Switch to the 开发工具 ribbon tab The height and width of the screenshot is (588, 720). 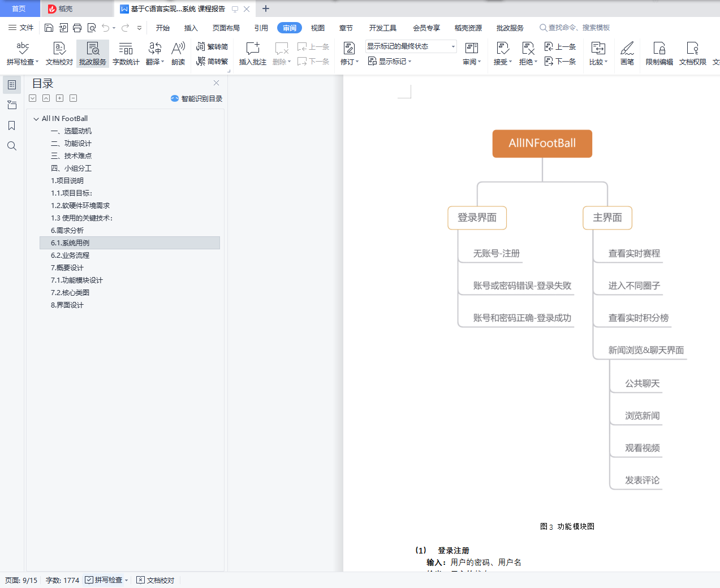click(x=383, y=28)
